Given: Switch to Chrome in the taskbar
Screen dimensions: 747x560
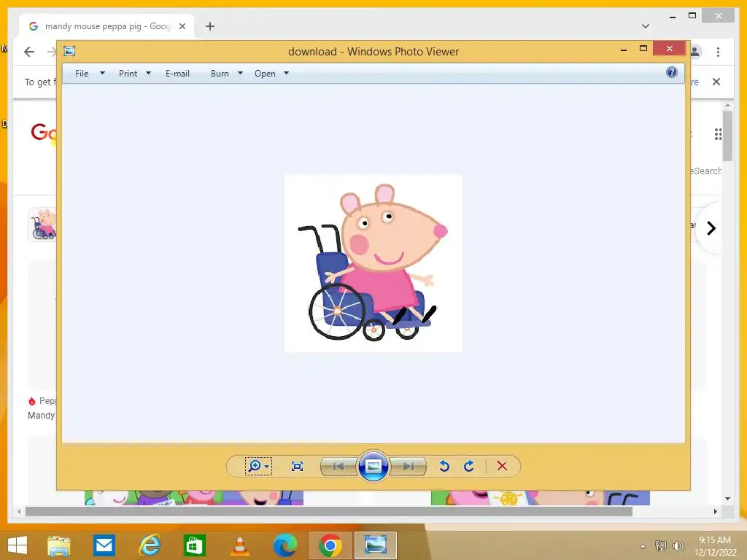Looking at the screenshot, I should (x=330, y=545).
